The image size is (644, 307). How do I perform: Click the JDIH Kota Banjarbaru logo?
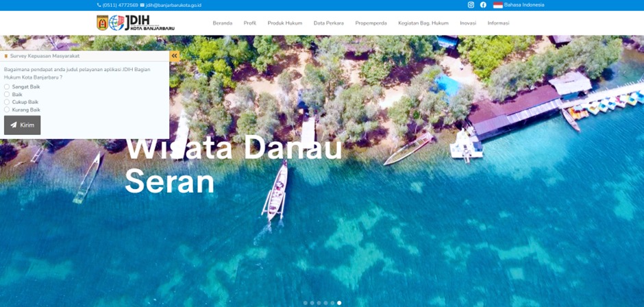[136, 23]
